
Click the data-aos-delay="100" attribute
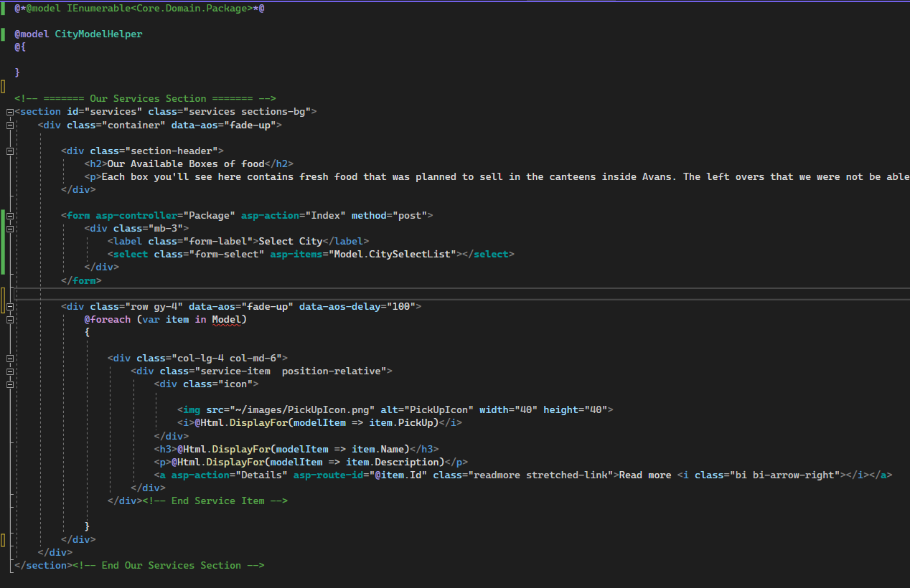pos(357,306)
